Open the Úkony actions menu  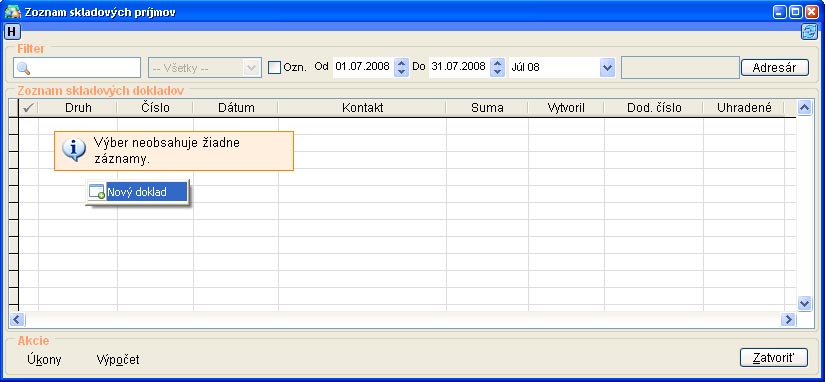pyautogui.click(x=44, y=360)
